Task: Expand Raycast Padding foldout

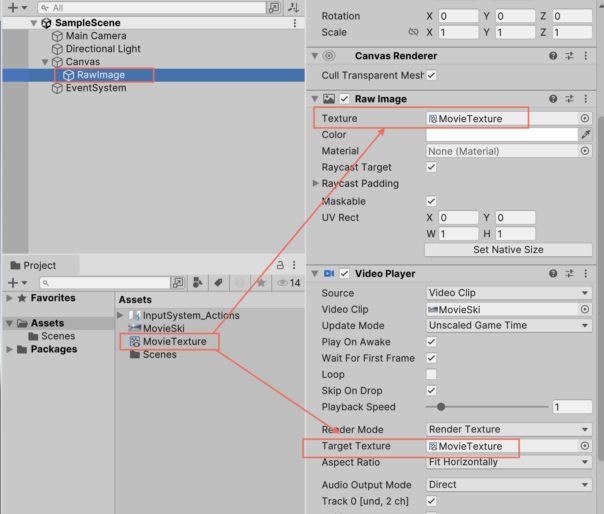Action: (315, 183)
